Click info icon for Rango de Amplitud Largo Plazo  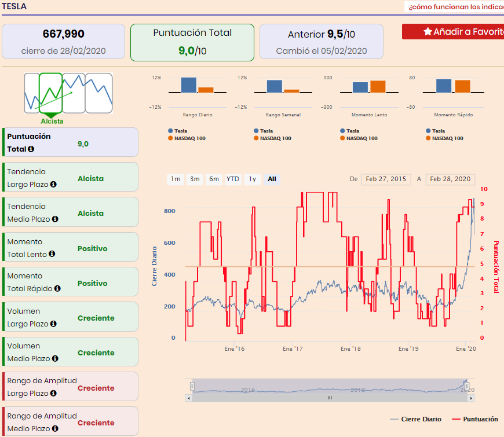53,394
